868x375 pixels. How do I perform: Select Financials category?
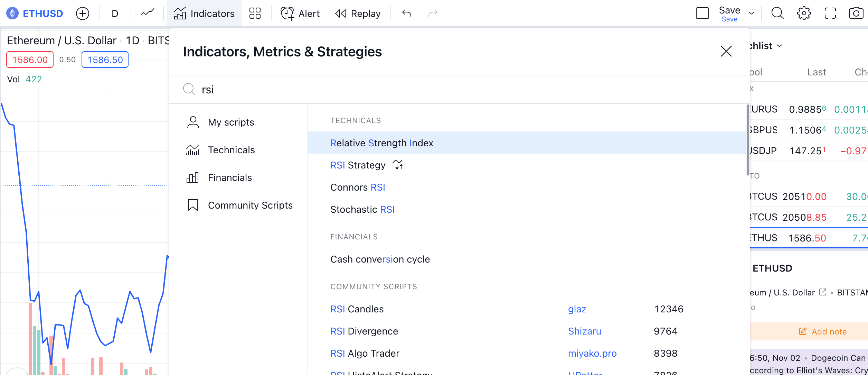pyautogui.click(x=238, y=177)
